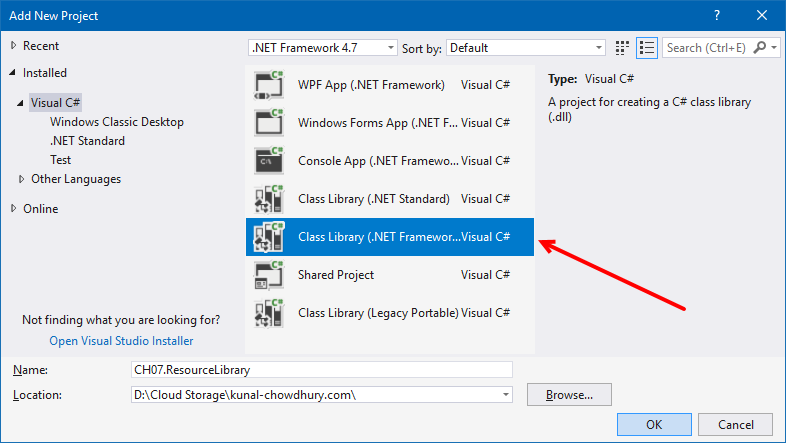The image size is (786, 443).
Task: Click 'Not finding what you are looking for?' text
Action: [x=121, y=320]
